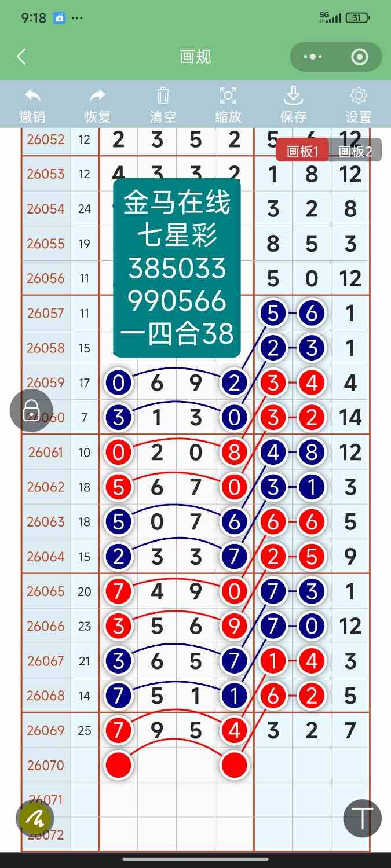Toggle the floating lock button

click(x=31, y=410)
